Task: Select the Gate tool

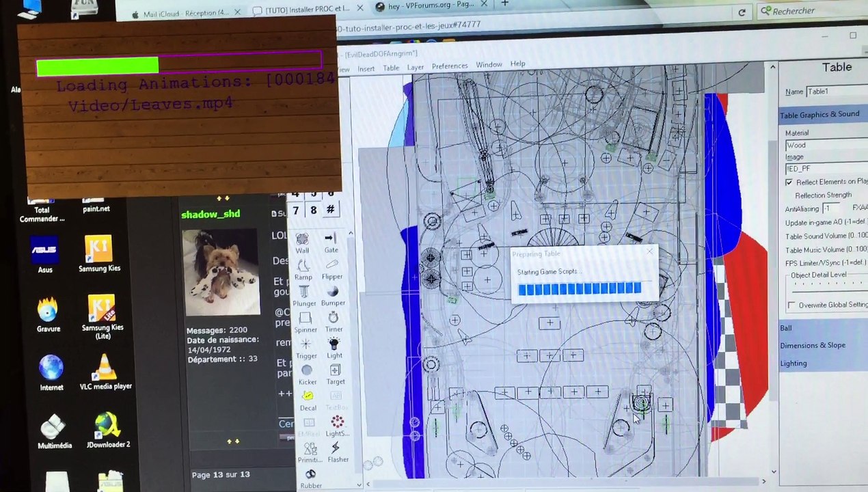Action: (x=331, y=243)
